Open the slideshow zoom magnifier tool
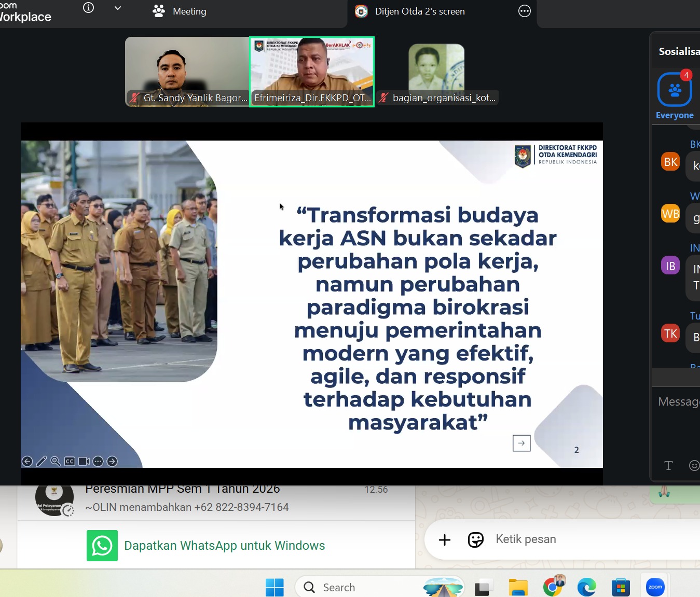 point(56,461)
